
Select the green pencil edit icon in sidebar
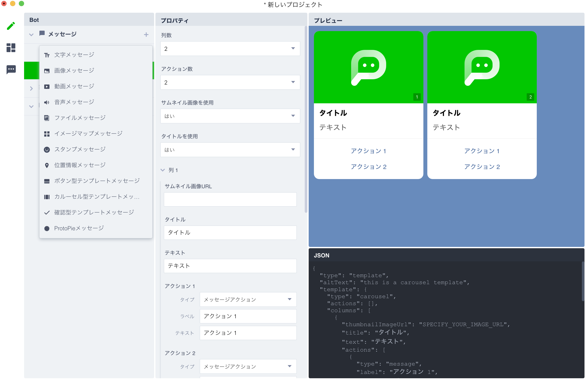click(11, 26)
